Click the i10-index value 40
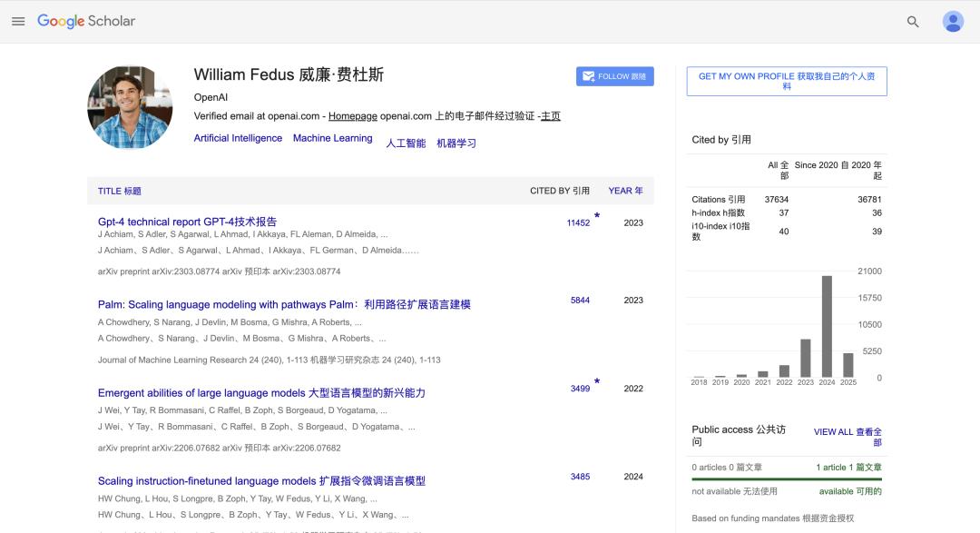Screen dimensions: 980x533 click(x=784, y=232)
